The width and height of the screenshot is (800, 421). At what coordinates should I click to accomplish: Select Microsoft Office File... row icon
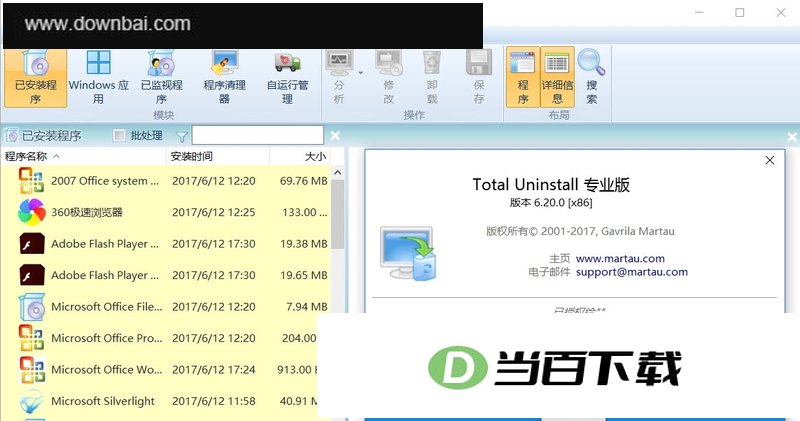point(32,307)
